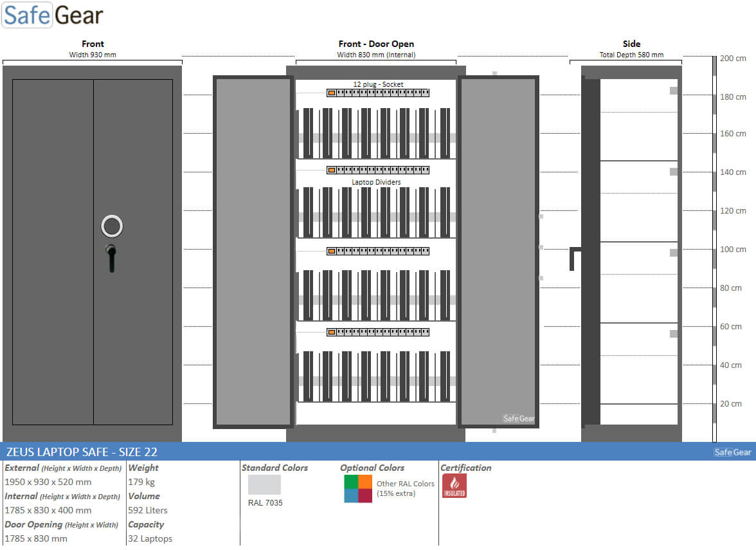
Task: Click the bottom socket strip in the safe
Action: pyautogui.click(x=378, y=333)
